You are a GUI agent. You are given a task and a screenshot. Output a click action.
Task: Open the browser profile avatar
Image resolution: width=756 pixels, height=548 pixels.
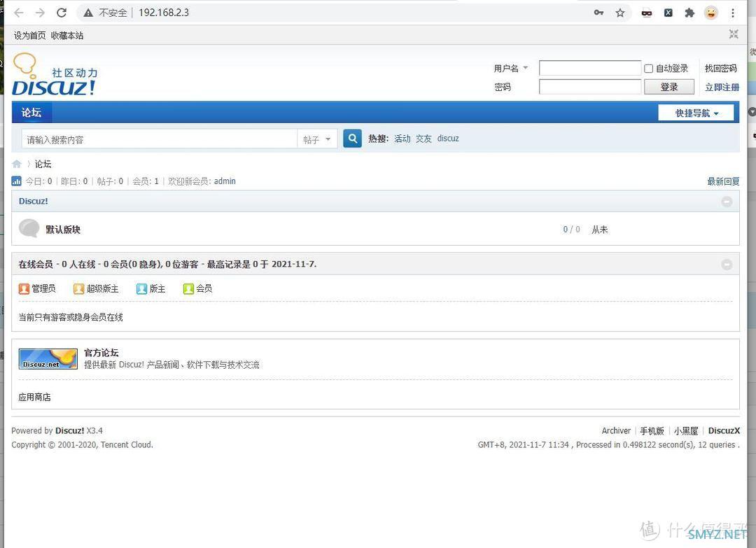coord(710,13)
